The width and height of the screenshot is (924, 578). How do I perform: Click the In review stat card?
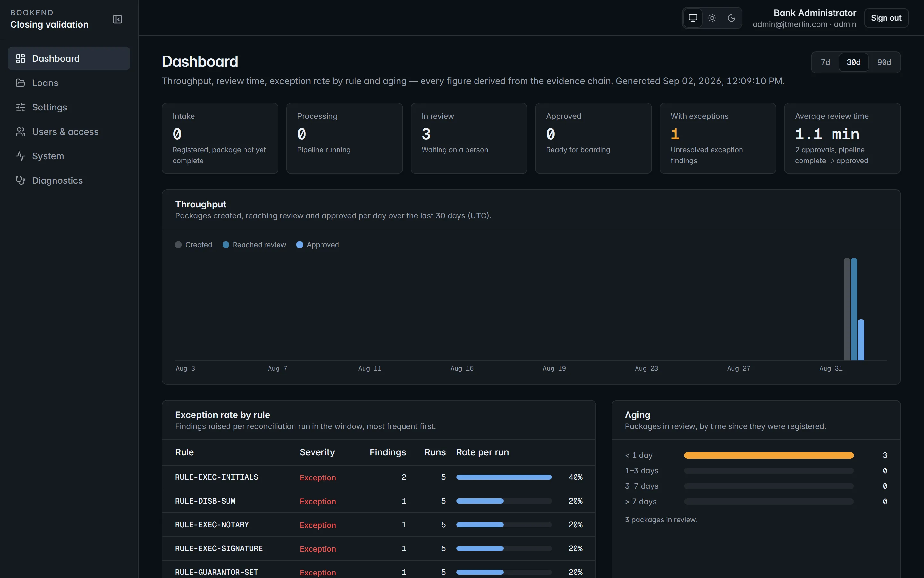(469, 138)
